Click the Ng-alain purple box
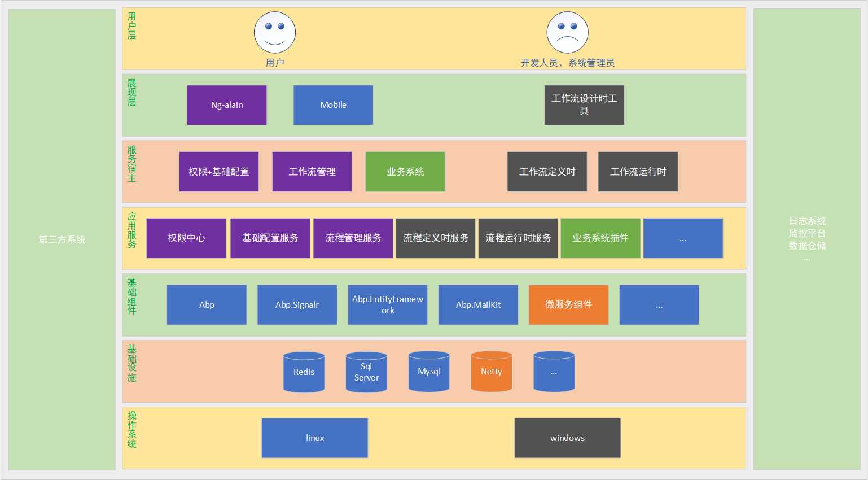Screen dimensions: 868x480 (x=227, y=105)
